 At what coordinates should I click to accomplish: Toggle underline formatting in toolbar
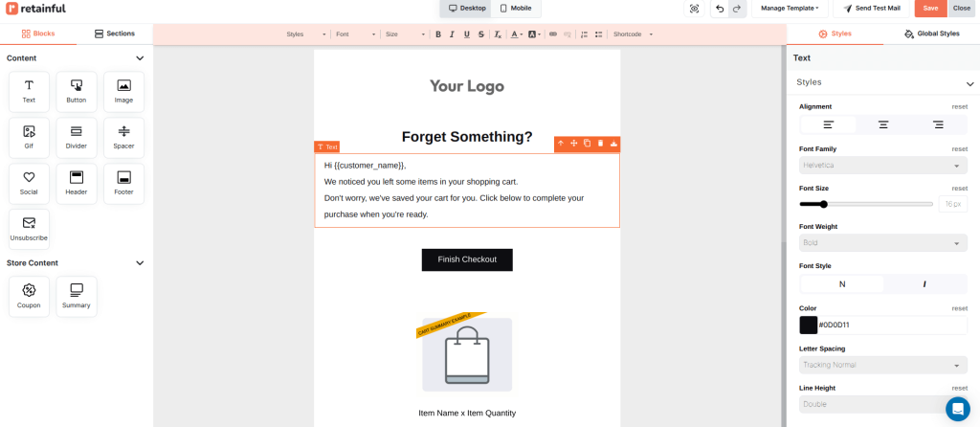click(467, 34)
